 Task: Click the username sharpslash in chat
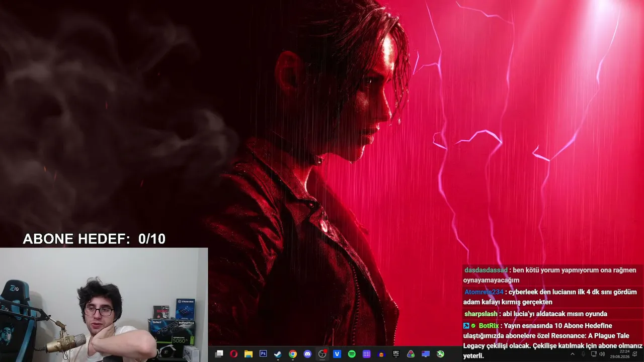480,314
